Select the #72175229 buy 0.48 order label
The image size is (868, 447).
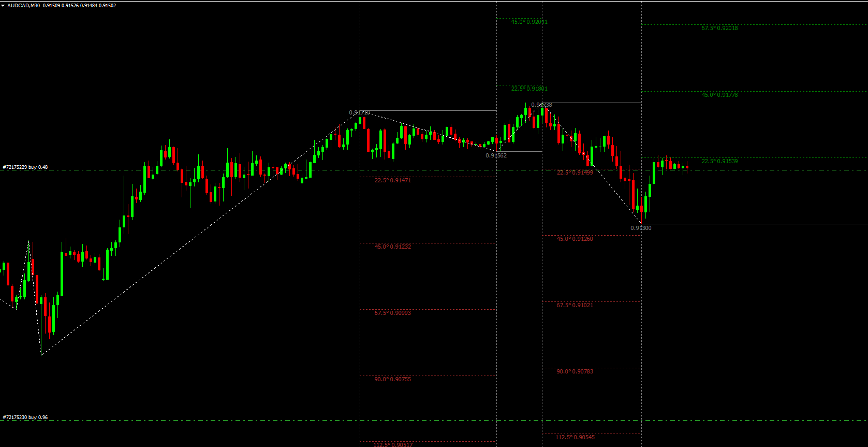(x=25, y=167)
